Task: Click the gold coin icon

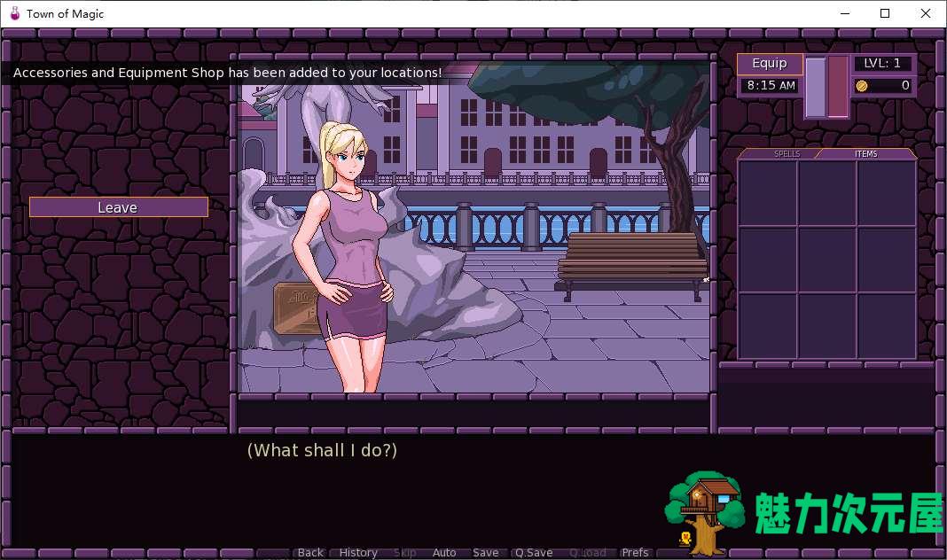Action: tap(862, 86)
